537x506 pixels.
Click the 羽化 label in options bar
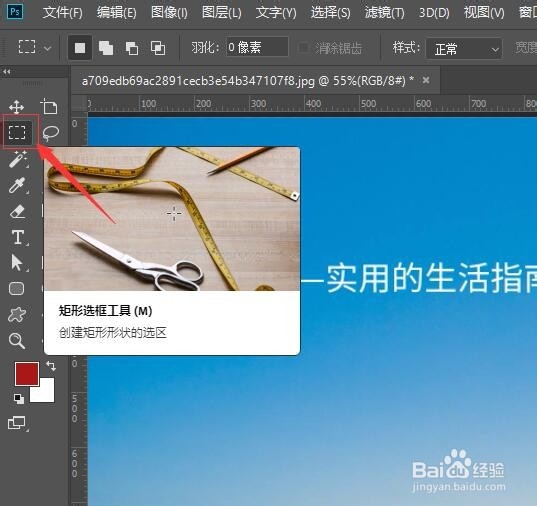point(205,47)
